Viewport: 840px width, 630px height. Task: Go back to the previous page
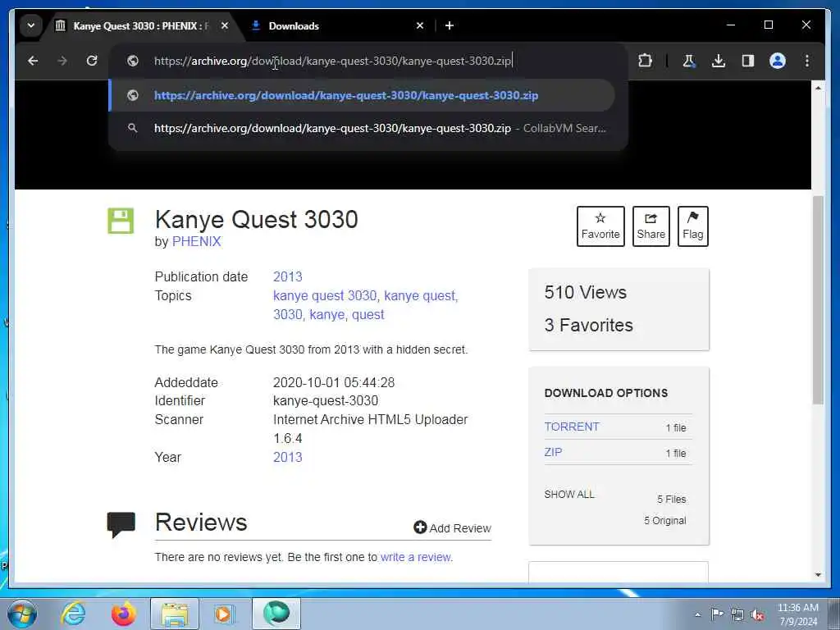(33, 61)
